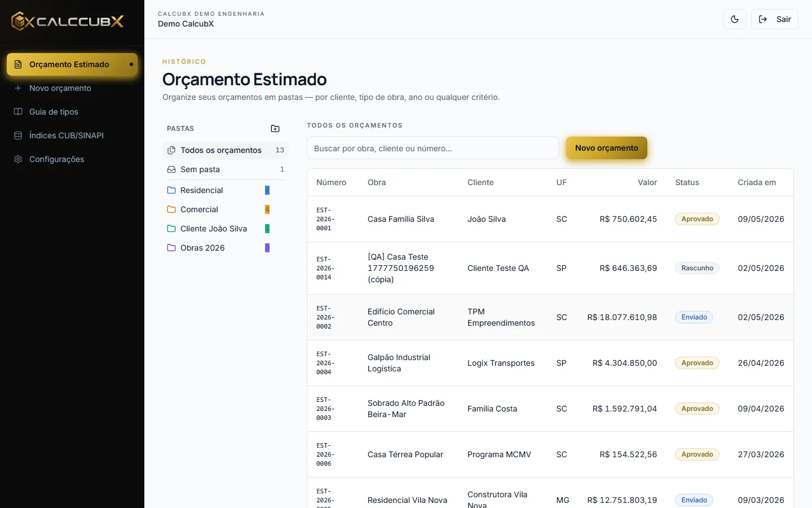
Task: Click Rascunho status badge
Action: 697,268
